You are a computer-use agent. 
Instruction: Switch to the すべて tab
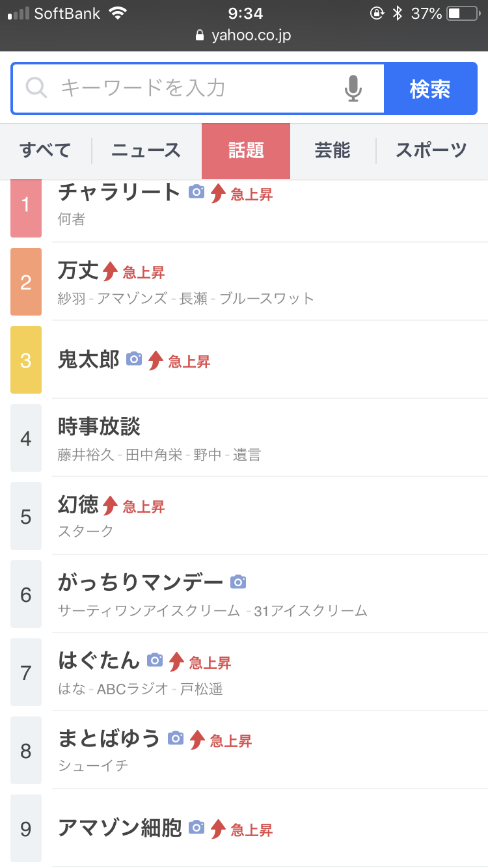coord(45,150)
